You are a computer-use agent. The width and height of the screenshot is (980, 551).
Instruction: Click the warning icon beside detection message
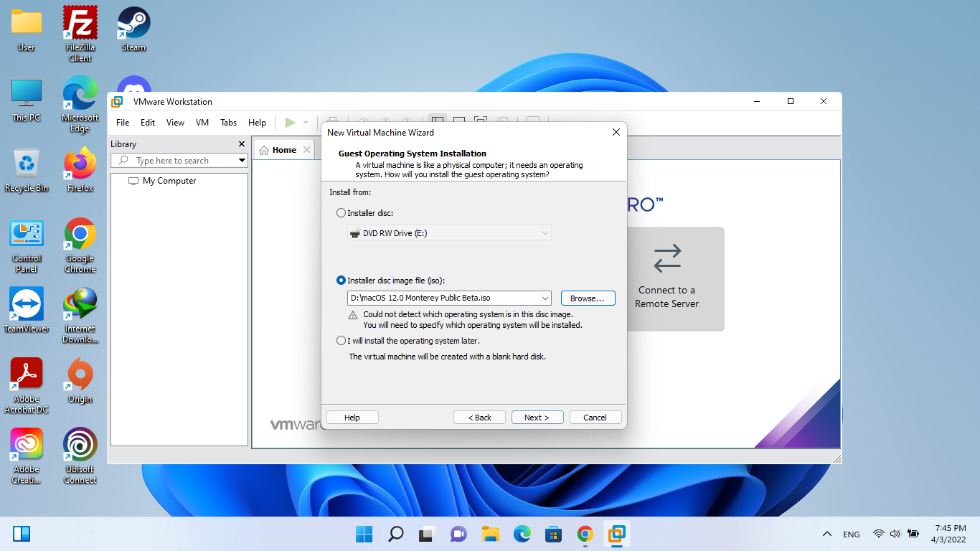point(353,315)
